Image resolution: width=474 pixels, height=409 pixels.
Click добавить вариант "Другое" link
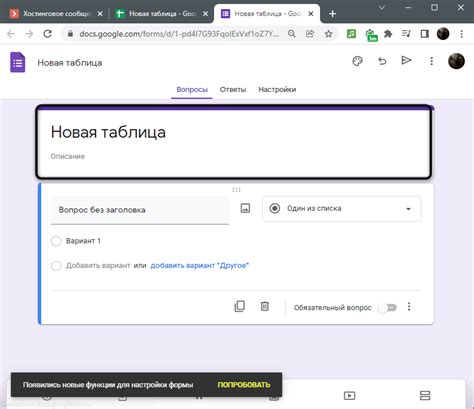tap(200, 265)
